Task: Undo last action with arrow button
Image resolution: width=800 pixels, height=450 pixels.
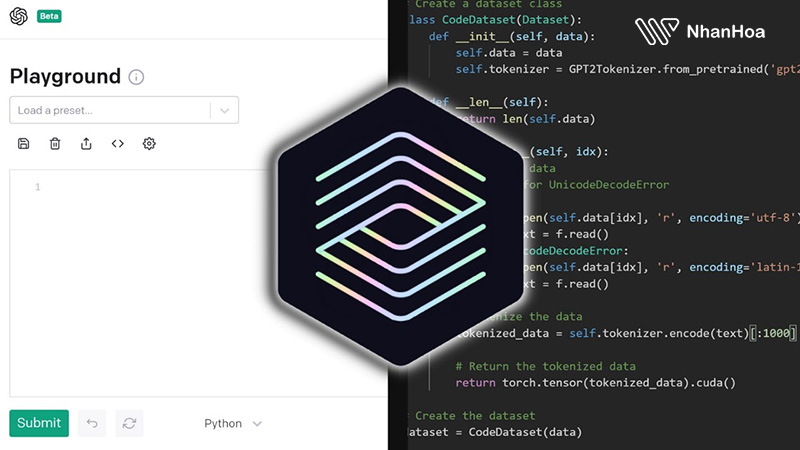Action: [92, 423]
